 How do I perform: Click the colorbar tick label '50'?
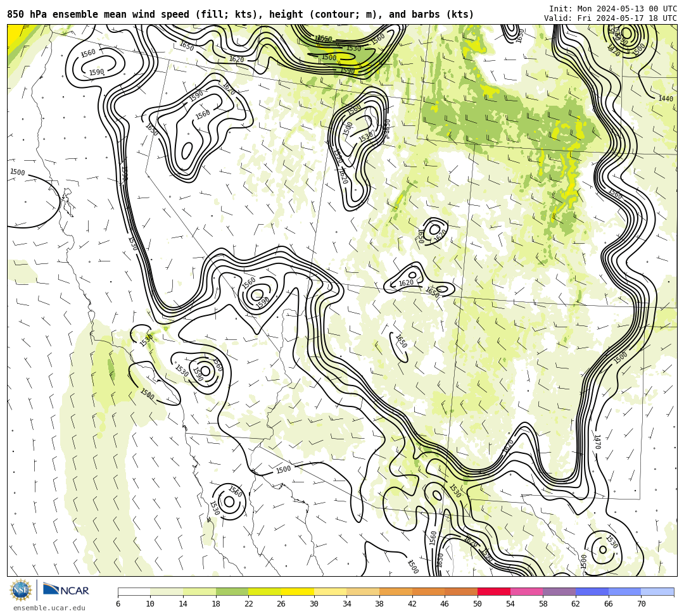coord(478,604)
